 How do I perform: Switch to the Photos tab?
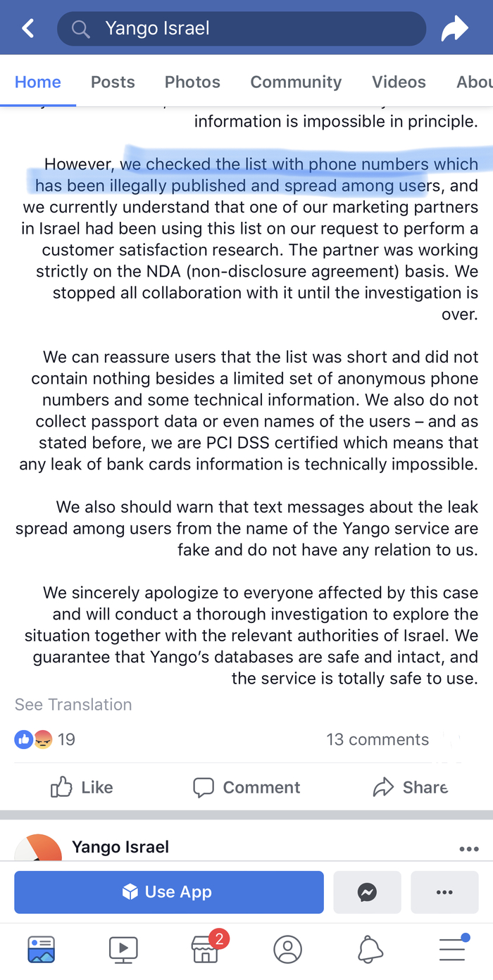(x=192, y=82)
